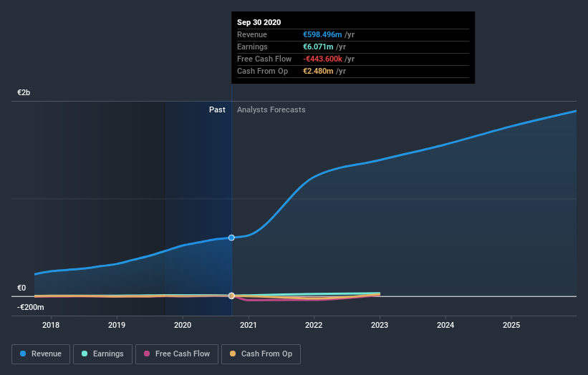Toggle the Revenue legend button
Image resolution: width=588 pixels, height=375 pixels.
tap(41, 354)
